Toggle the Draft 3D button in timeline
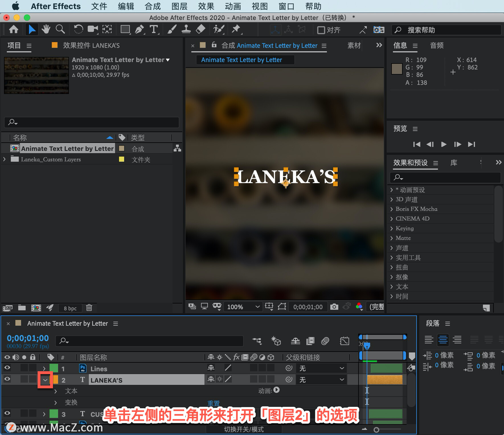 pos(276,341)
